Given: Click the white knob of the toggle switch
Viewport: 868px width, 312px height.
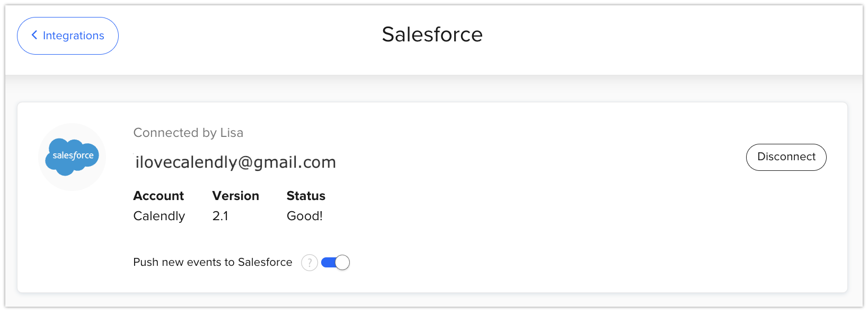Looking at the screenshot, I should click(342, 263).
